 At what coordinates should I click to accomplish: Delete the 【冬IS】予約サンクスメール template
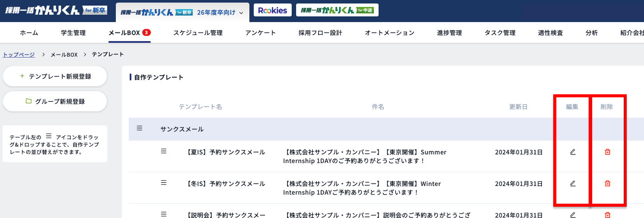pyautogui.click(x=607, y=183)
